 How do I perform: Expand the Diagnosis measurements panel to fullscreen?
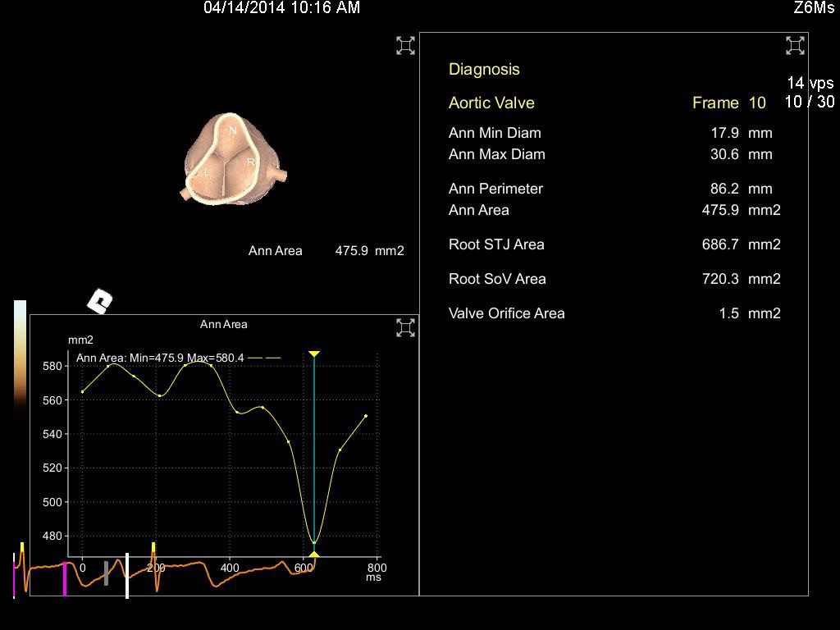click(x=794, y=46)
